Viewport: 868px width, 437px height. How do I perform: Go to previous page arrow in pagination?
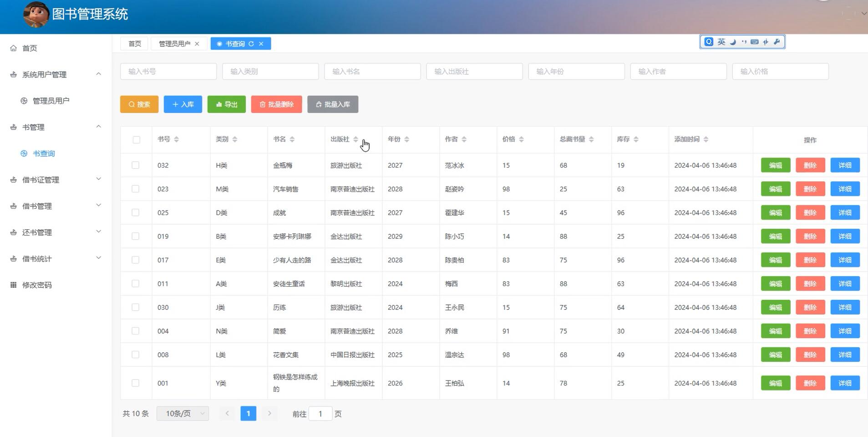click(227, 413)
